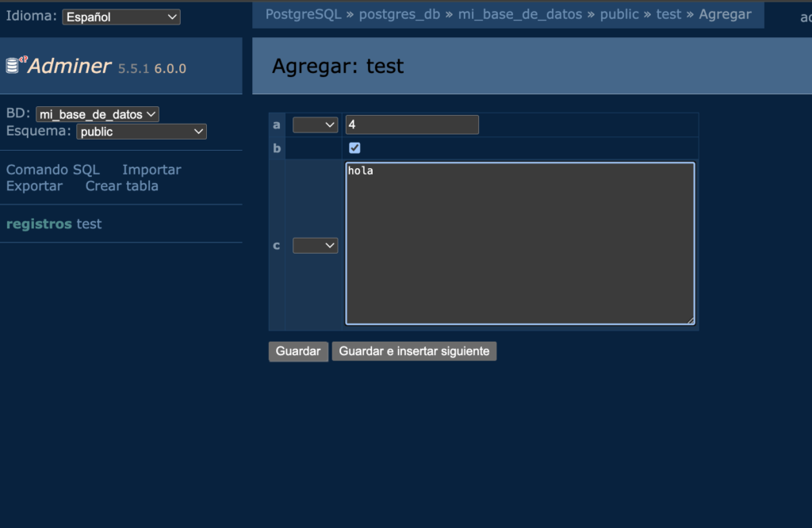This screenshot has height=528, width=812.
Task: Go to postgres_db breadcrumb link
Action: 400,14
